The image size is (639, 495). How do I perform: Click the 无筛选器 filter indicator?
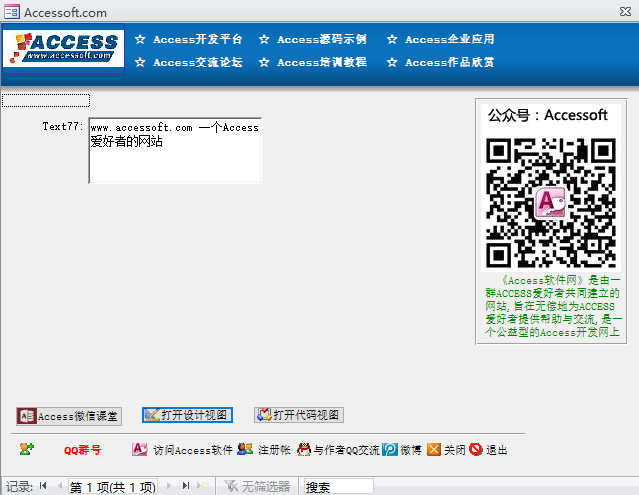pyautogui.click(x=257, y=486)
